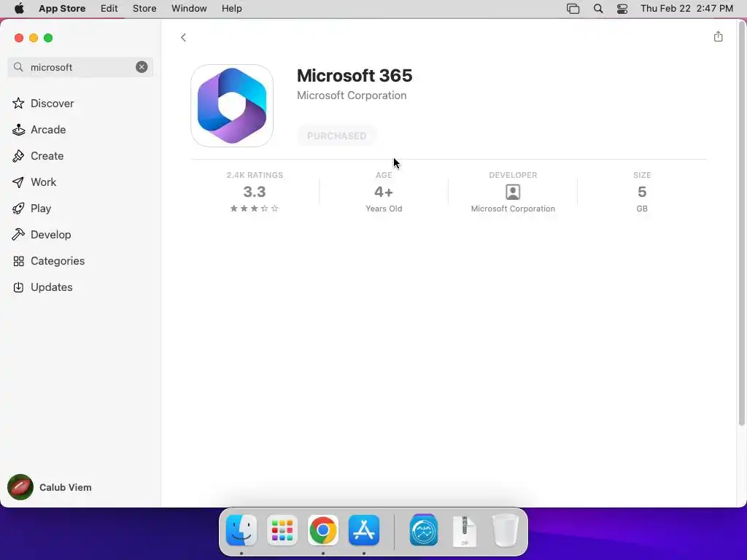This screenshot has width=747, height=560.
Task: Click Microsoft Corporation under DEVELOPER
Action: (513, 209)
